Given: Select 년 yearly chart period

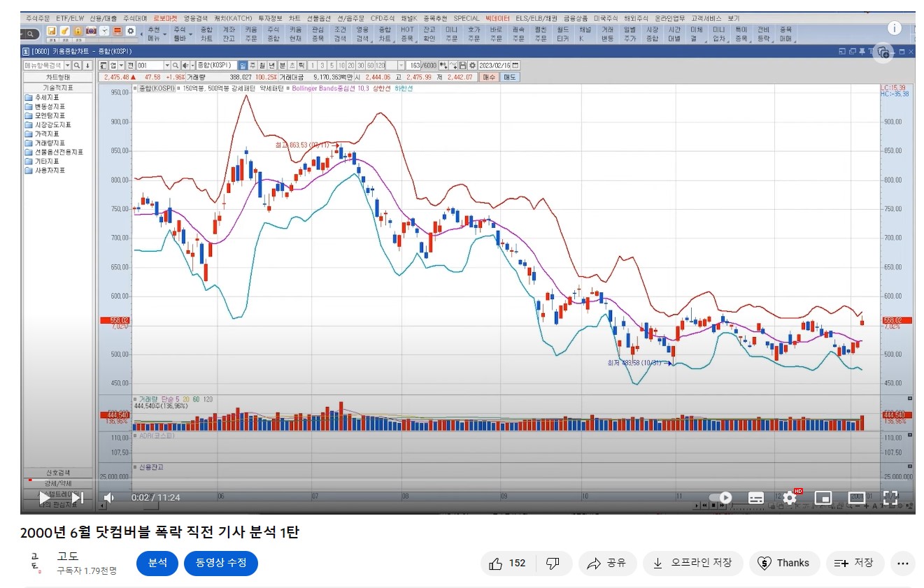Looking at the screenshot, I should [272, 65].
